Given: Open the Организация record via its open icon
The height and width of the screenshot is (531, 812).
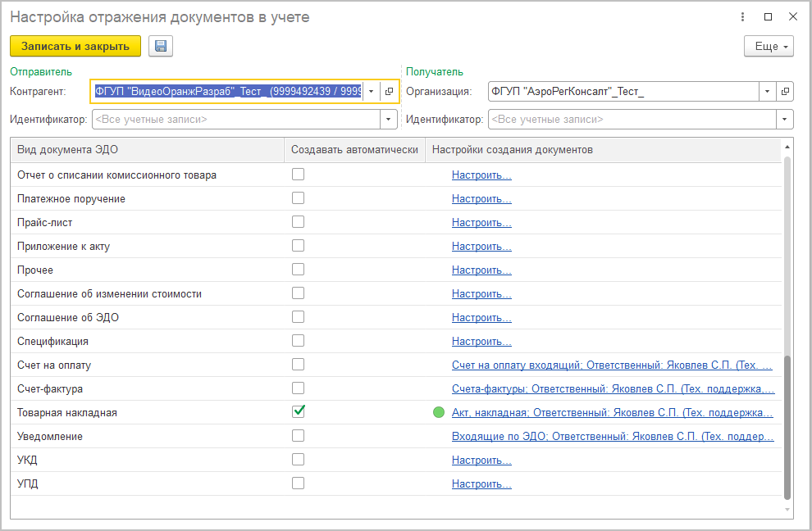Looking at the screenshot, I should [x=785, y=92].
